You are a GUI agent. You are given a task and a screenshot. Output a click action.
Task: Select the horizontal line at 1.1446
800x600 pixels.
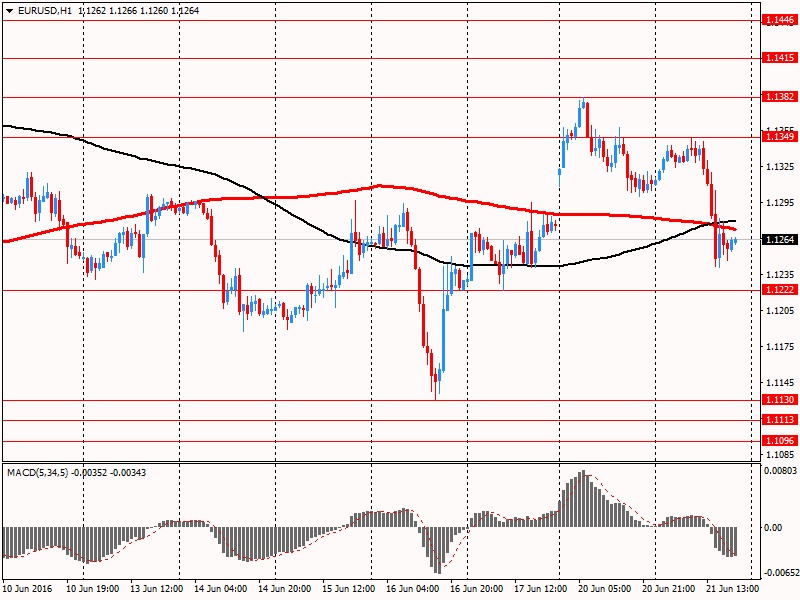click(382, 20)
